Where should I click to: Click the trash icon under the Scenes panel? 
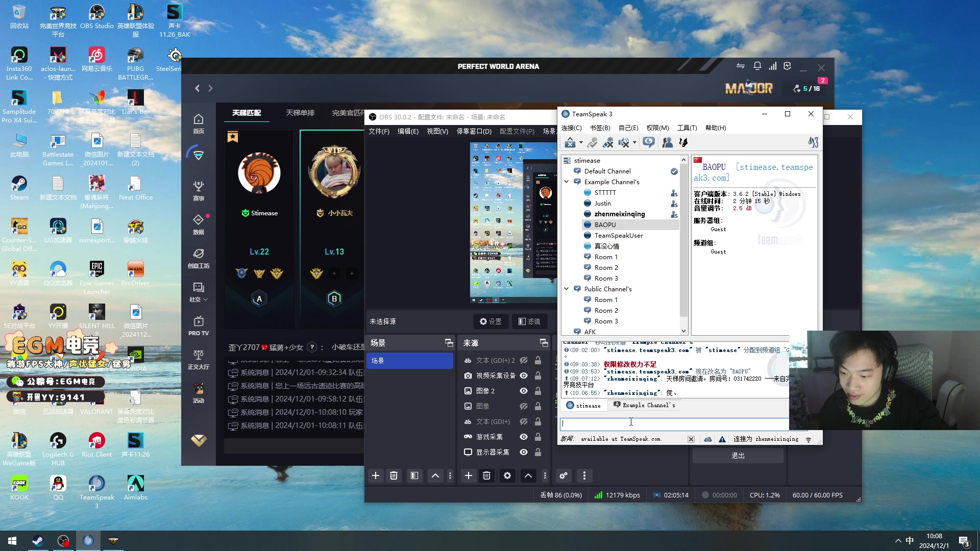pyautogui.click(x=394, y=475)
